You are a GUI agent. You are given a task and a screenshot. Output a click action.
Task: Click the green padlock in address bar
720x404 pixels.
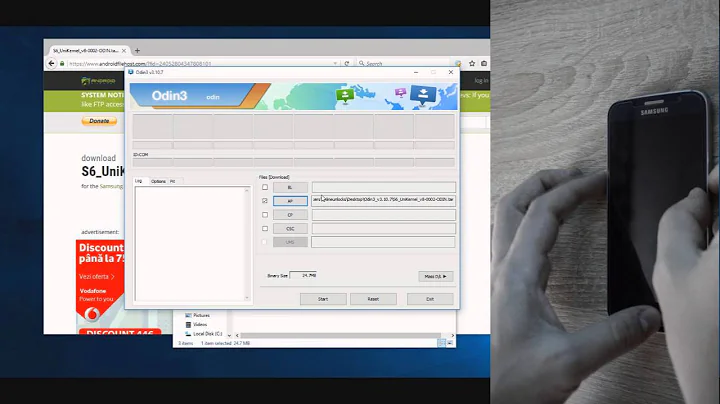[x=62, y=63]
